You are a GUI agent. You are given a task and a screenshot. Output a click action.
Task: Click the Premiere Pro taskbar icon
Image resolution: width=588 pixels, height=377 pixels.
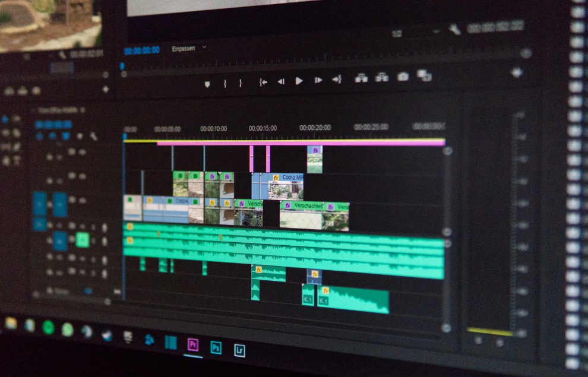pyautogui.click(x=192, y=345)
